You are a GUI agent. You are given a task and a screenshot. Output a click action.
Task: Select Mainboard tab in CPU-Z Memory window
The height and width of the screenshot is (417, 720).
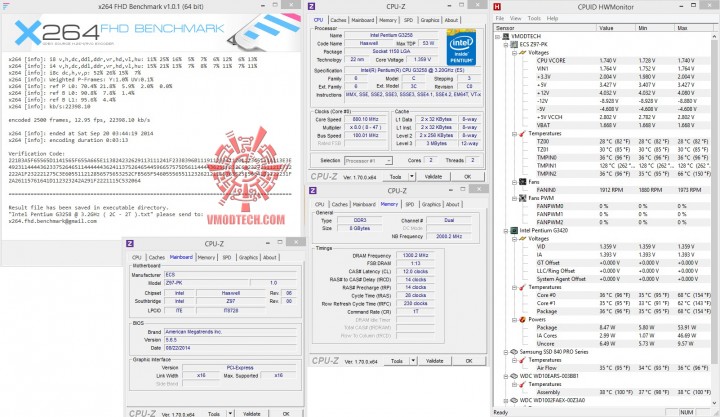point(364,204)
